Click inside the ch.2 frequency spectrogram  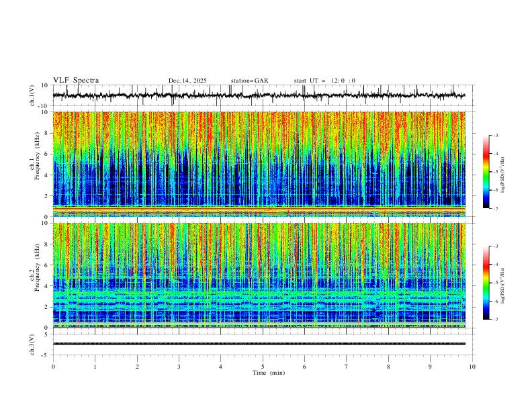click(x=259, y=275)
